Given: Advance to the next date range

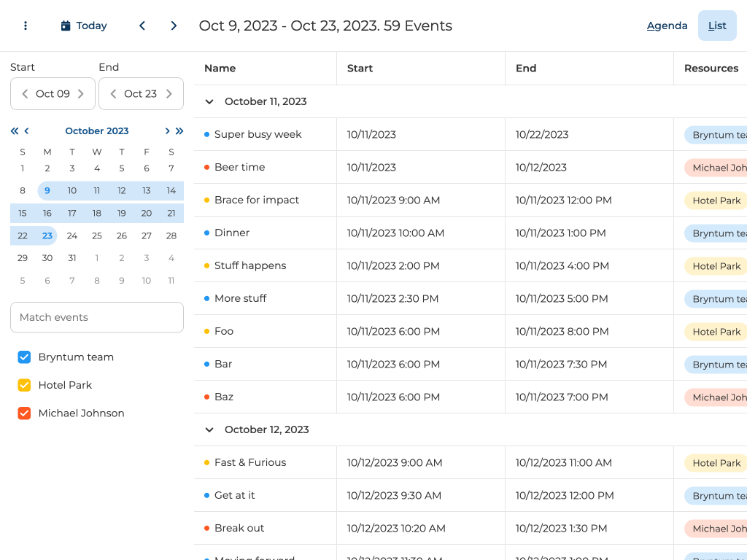Looking at the screenshot, I should coord(174,26).
